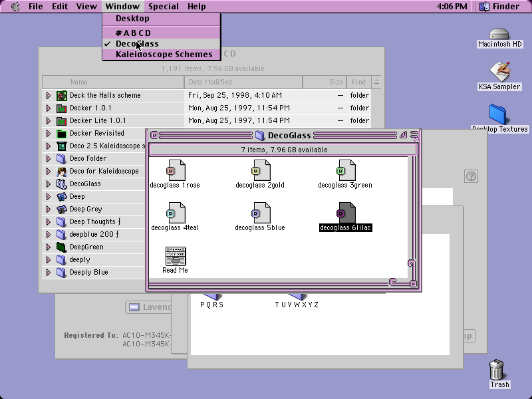Click the DecoGlass folder icon in list
This screenshot has width=532, height=399.
[61, 184]
